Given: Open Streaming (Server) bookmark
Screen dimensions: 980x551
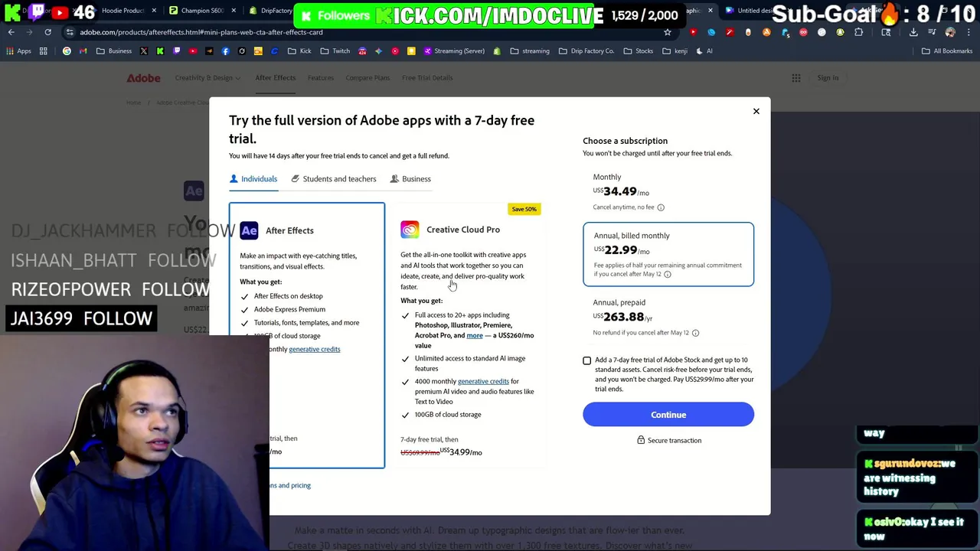Looking at the screenshot, I should pos(452,51).
